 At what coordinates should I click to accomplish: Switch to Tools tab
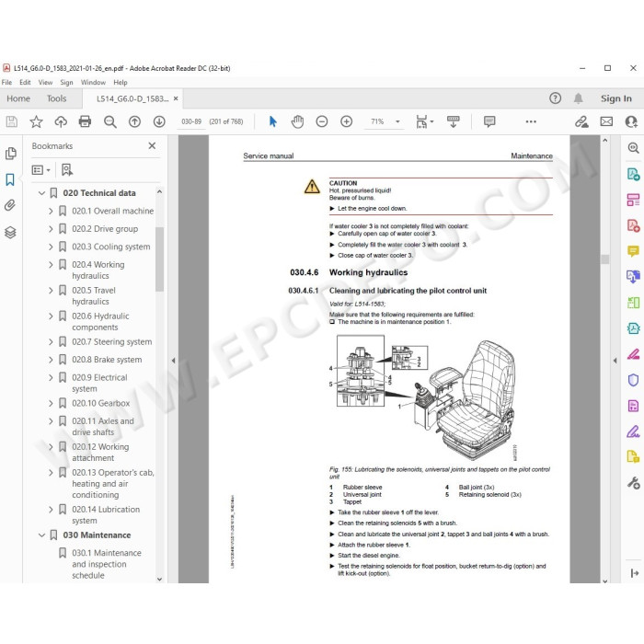(x=56, y=98)
